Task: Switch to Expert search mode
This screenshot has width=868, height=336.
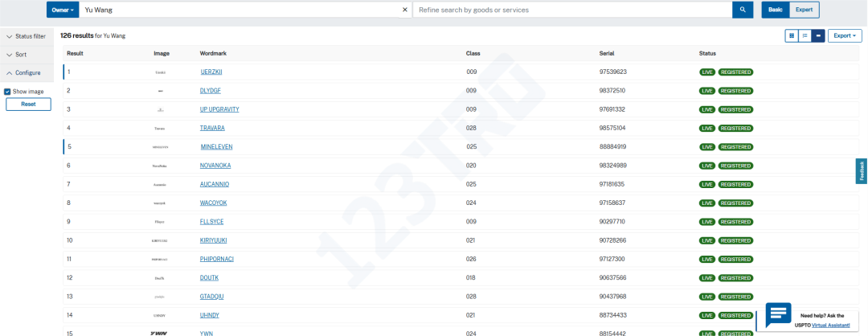Action: tap(804, 10)
